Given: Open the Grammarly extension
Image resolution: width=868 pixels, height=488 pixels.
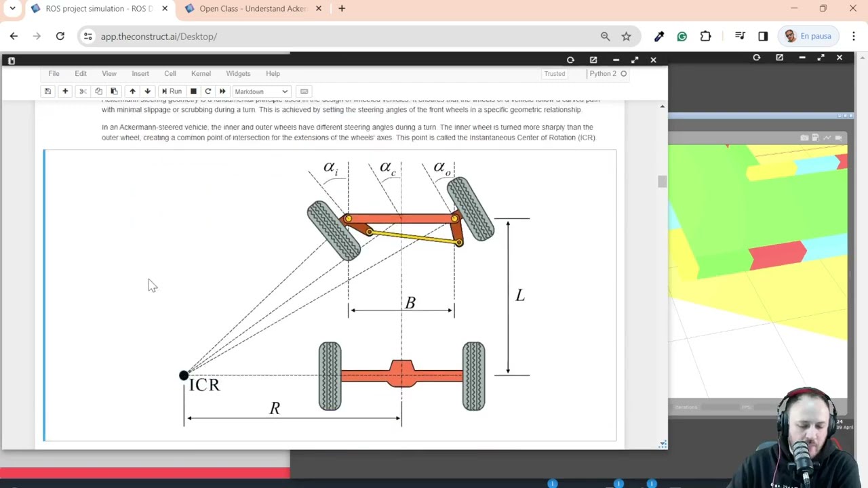Looking at the screenshot, I should coord(682,36).
